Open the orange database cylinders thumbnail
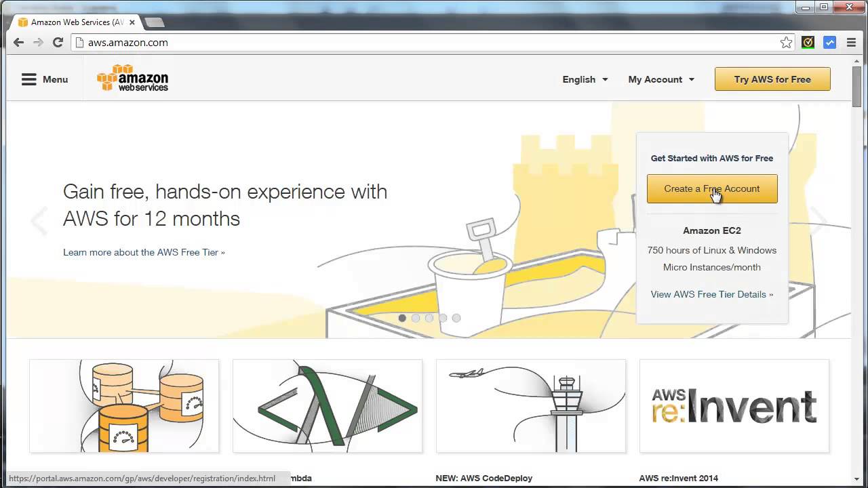The height and width of the screenshot is (488, 868). (x=124, y=406)
